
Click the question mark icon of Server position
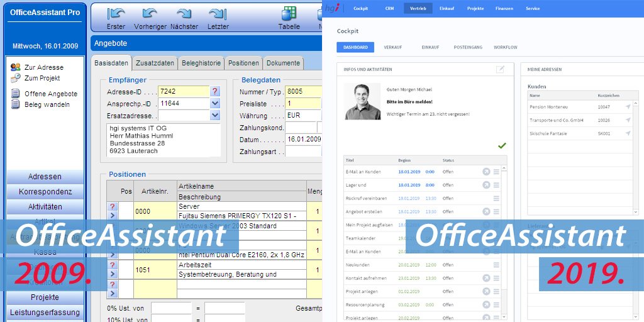113,206
